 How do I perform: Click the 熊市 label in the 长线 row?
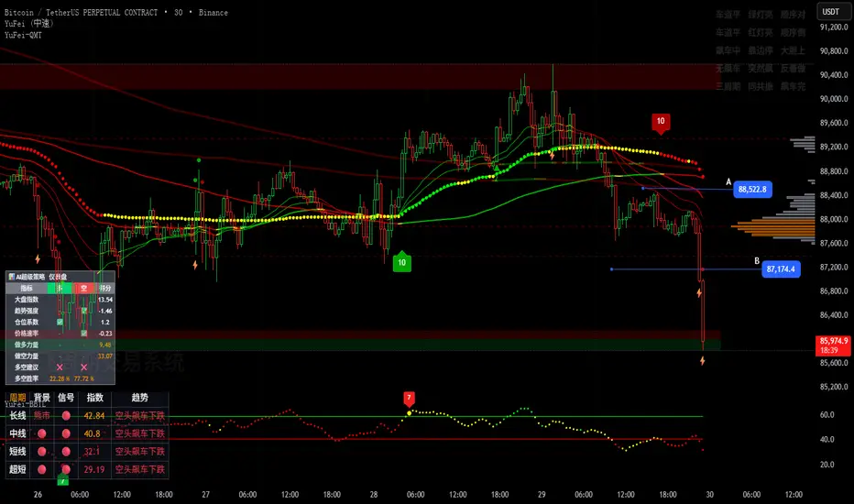coord(42,416)
